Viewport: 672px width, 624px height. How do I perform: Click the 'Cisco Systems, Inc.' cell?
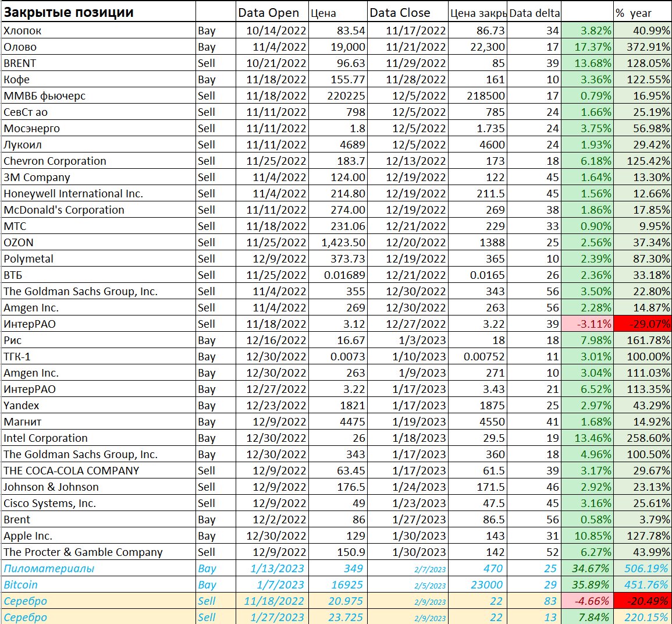pos(98,503)
